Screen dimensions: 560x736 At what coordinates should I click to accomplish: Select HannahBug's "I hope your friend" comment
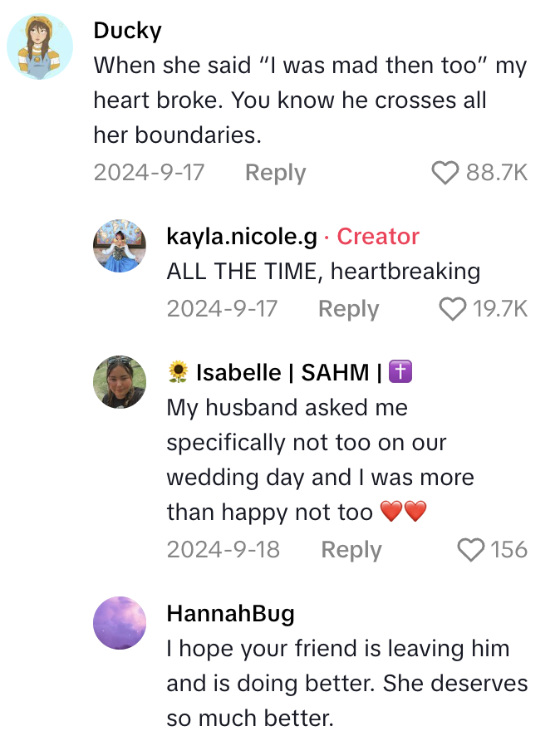pos(346,683)
